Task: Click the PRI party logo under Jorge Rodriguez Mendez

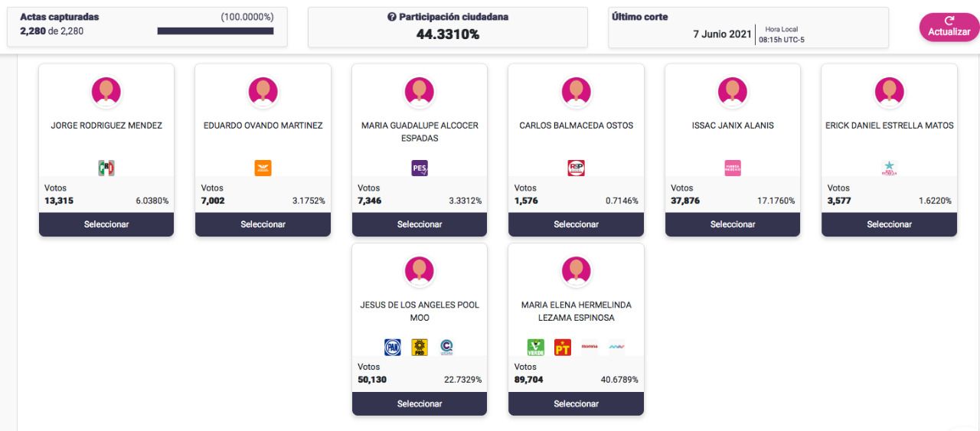Action: (106, 168)
